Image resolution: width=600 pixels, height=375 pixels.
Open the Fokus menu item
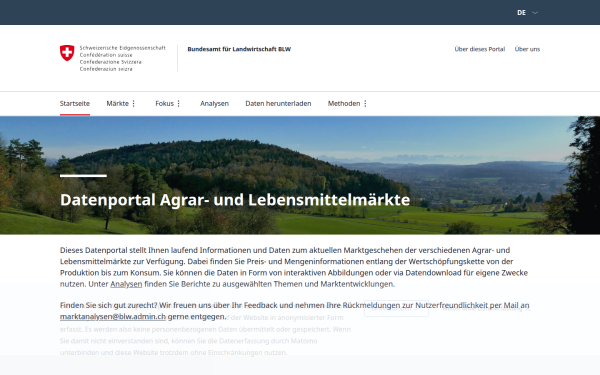point(165,103)
